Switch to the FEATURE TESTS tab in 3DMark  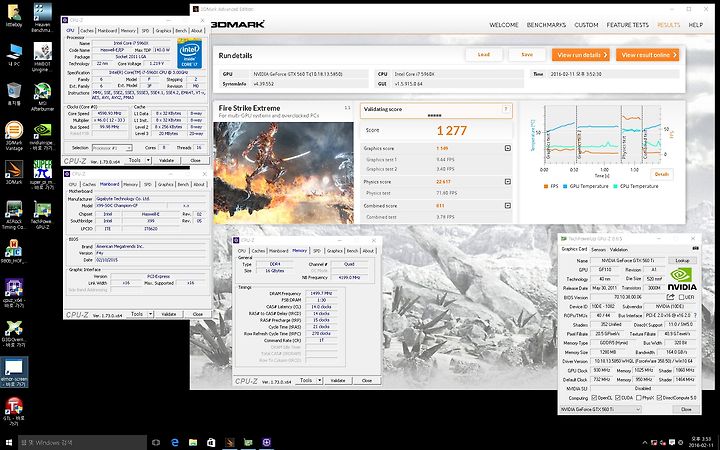pos(628,25)
